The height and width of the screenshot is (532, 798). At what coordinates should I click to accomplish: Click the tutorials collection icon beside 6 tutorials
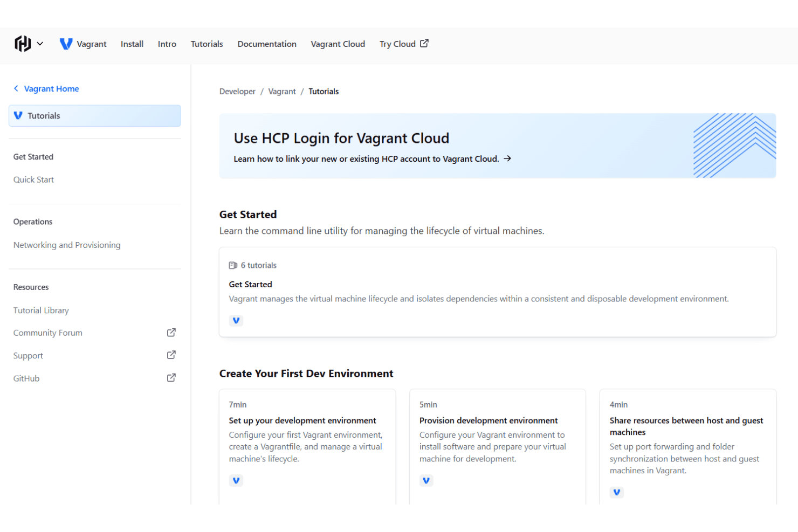pyautogui.click(x=233, y=265)
